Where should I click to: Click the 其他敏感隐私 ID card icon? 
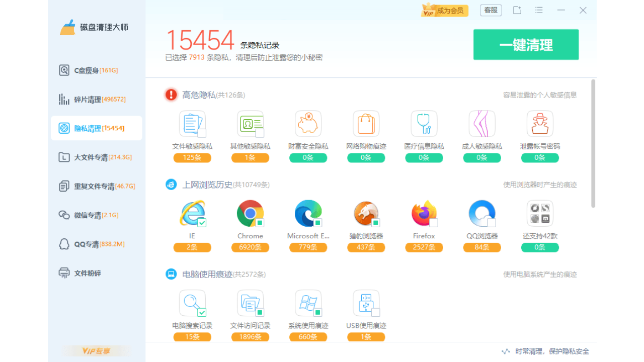(x=250, y=124)
